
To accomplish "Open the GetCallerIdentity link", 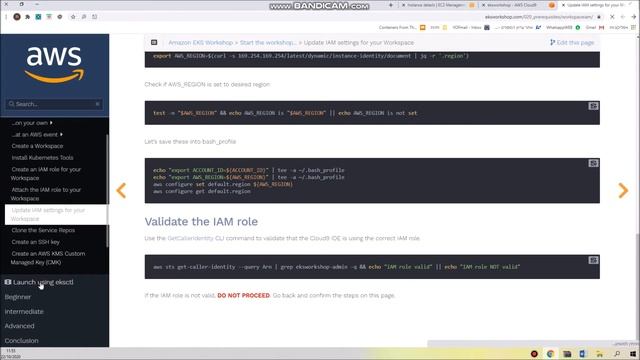I will [x=190, y=238].
